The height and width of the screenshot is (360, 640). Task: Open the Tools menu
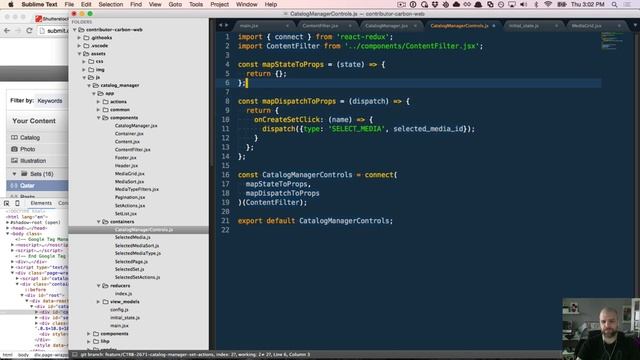coord(196,4)
